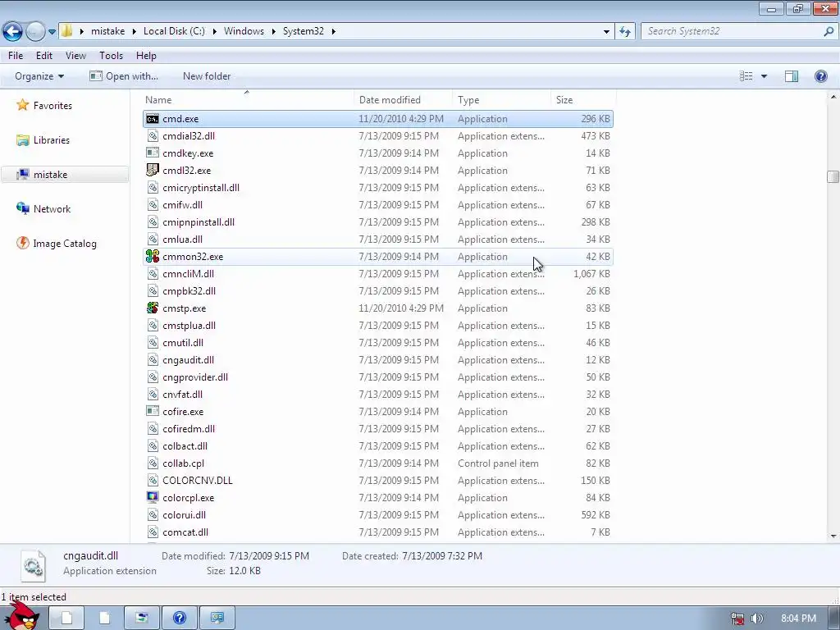Viewport: 840px width, 630px height.
Task: Click the folder icon in address bar
Action: pos(66,30)
